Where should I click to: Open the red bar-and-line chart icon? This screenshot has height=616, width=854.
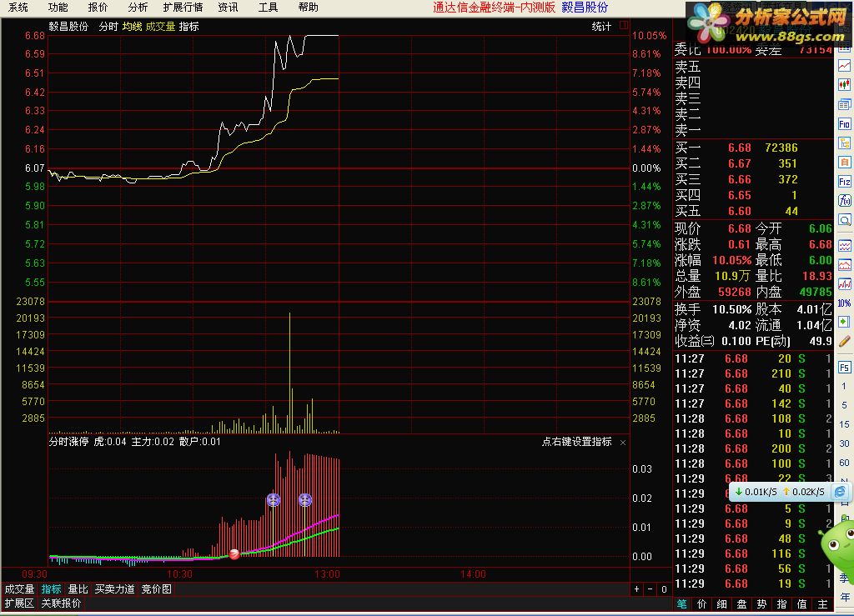pos(844,284)
